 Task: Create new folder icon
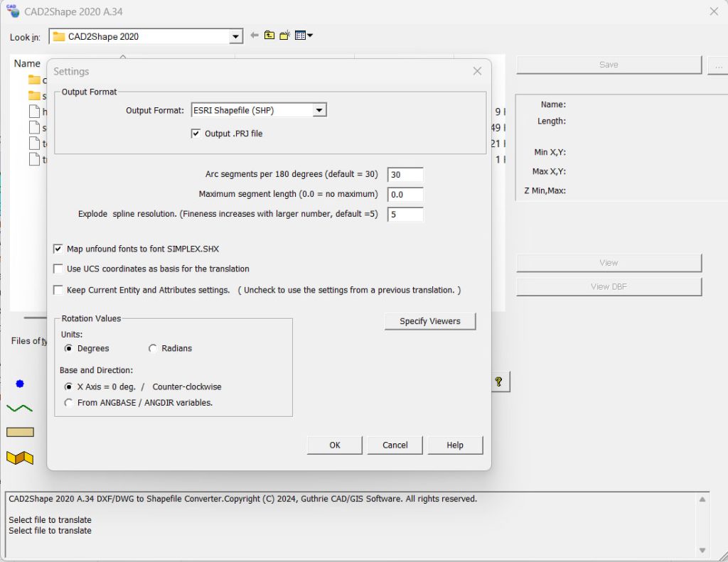[284, 36]
